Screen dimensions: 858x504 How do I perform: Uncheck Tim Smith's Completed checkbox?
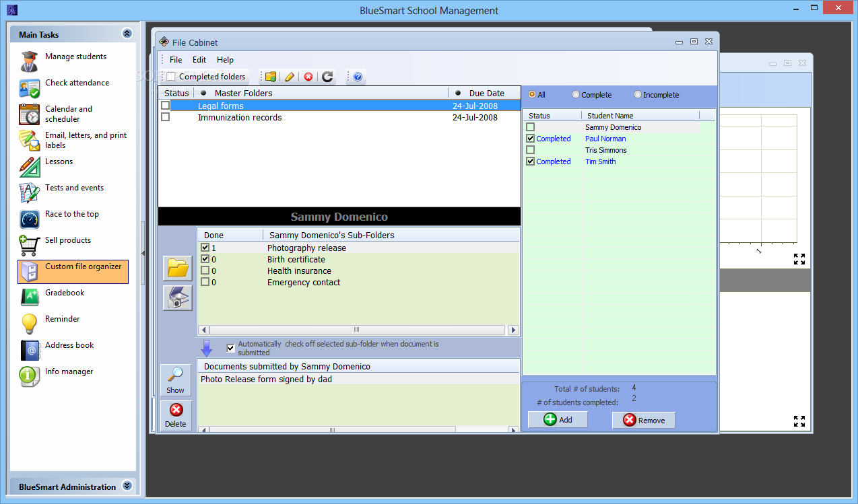pos(531,161)
